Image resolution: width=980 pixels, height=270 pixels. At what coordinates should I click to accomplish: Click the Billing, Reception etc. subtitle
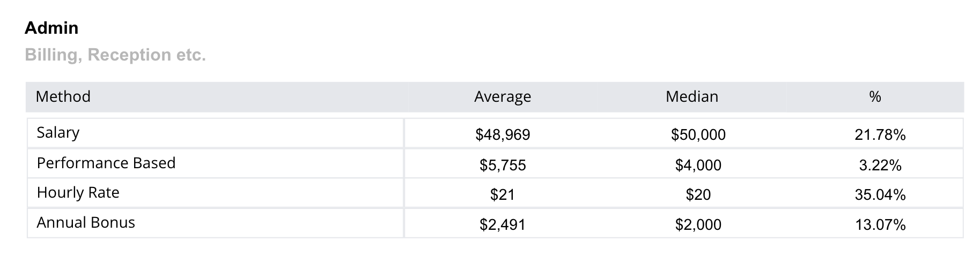click(115, 55)
